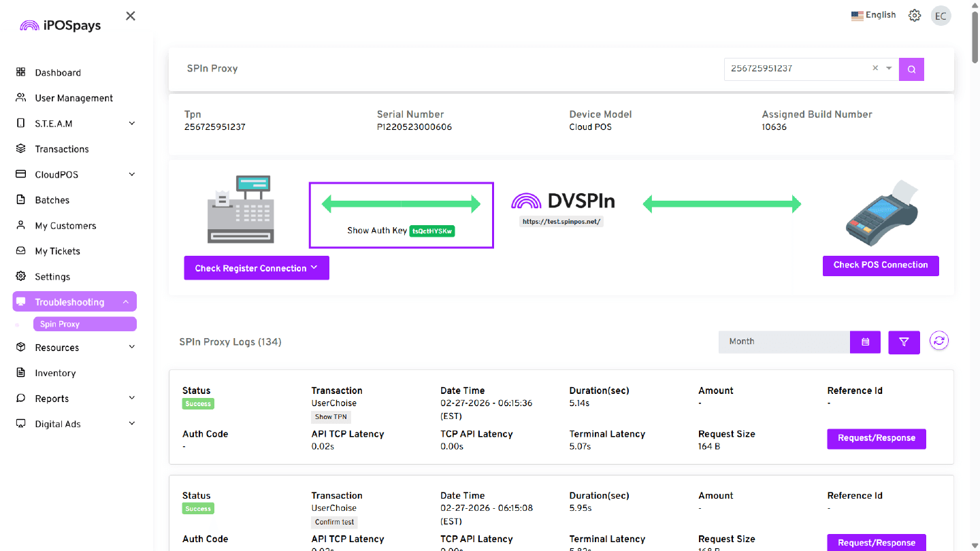Open Request/Response for the first log
The height and width of the screenshot is (551, 980).
click(x=876, y=438)
